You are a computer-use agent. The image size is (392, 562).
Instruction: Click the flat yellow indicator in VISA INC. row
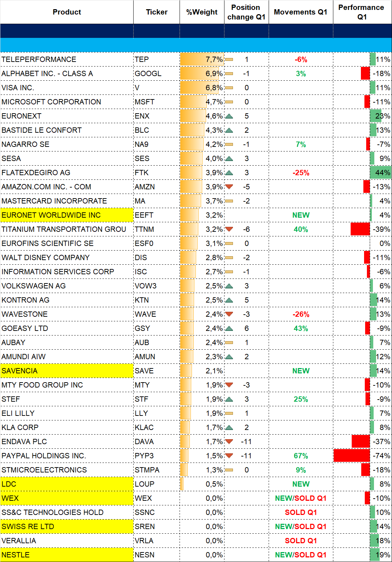(x=229, y=88)
